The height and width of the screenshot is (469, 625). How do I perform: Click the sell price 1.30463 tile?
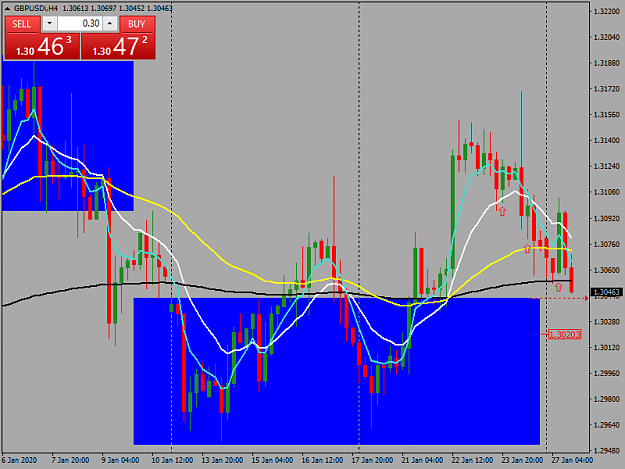coord(42,46)
